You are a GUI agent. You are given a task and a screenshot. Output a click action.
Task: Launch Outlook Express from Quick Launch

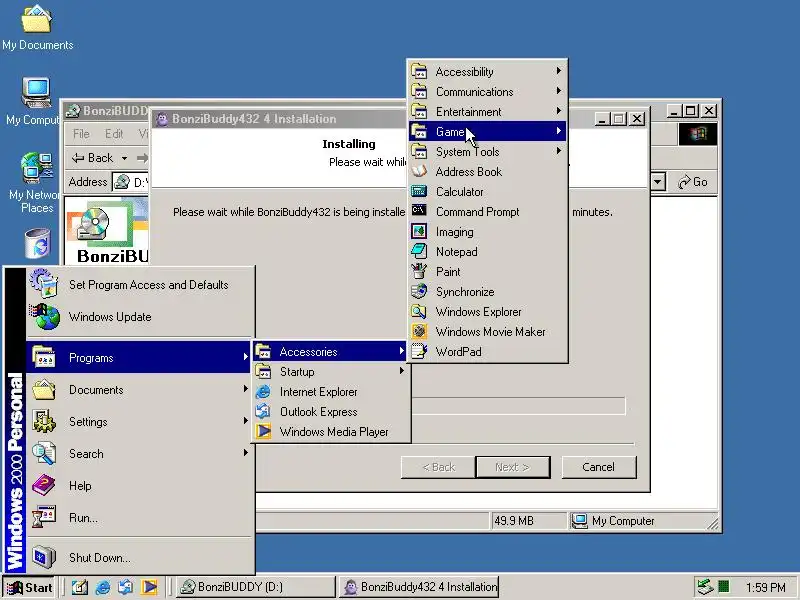(x=126, y=587)
